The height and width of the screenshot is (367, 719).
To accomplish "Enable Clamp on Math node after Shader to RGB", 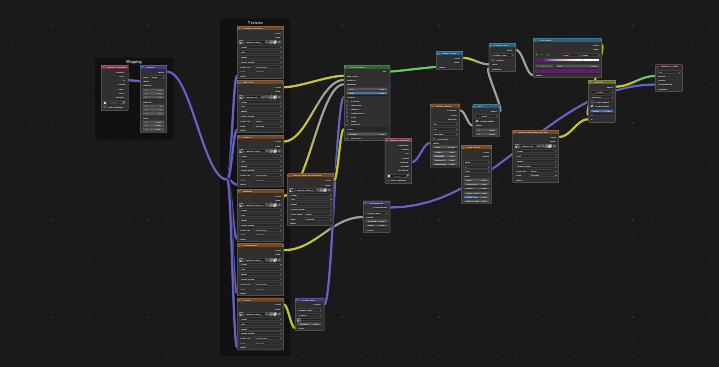I will (x=493, y=60).
